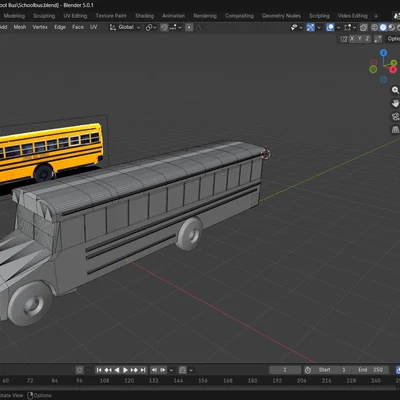Click the negative Z axis gizmo circle
Viewport: 400px width, 400px height.
tap(383, 79)
